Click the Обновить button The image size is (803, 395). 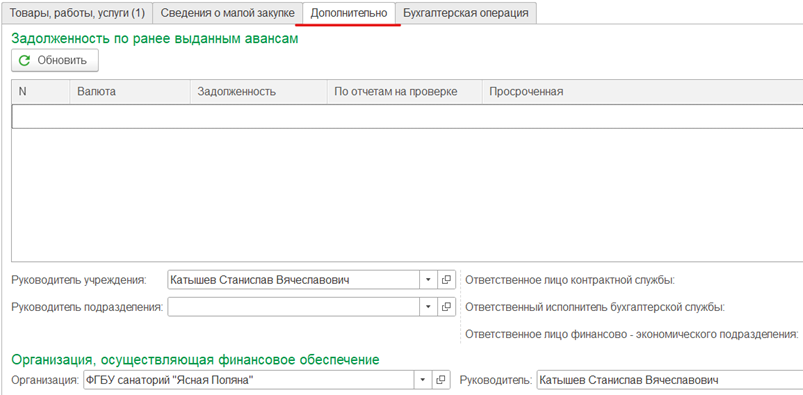[x=55, y=60]
